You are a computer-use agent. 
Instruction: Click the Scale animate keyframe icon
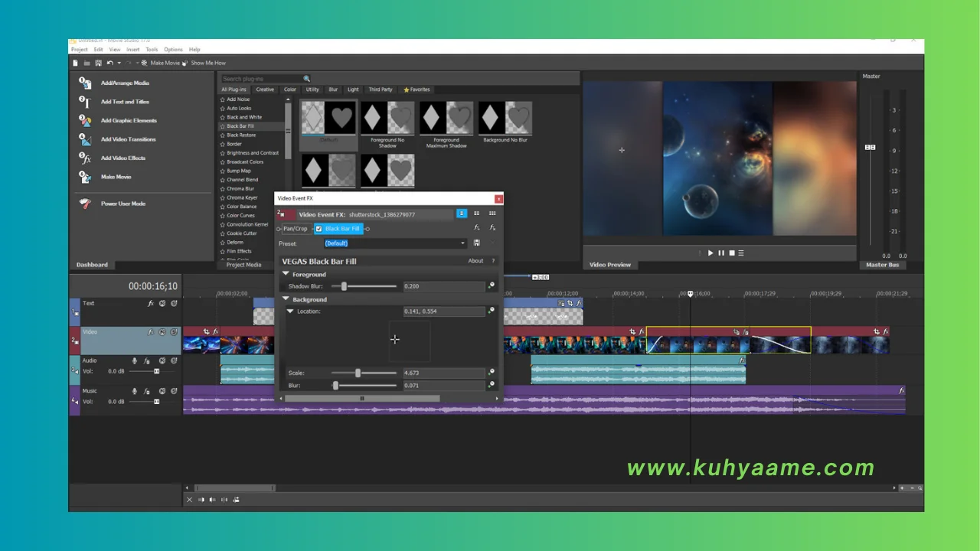492,373
